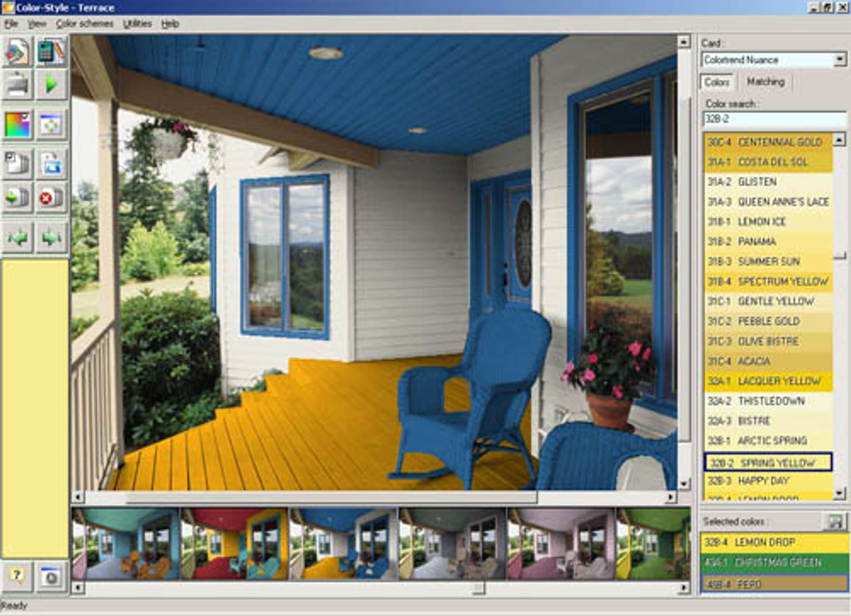851x616 pixels.
Task: Click the Color search input field
Action: [771, 118]
